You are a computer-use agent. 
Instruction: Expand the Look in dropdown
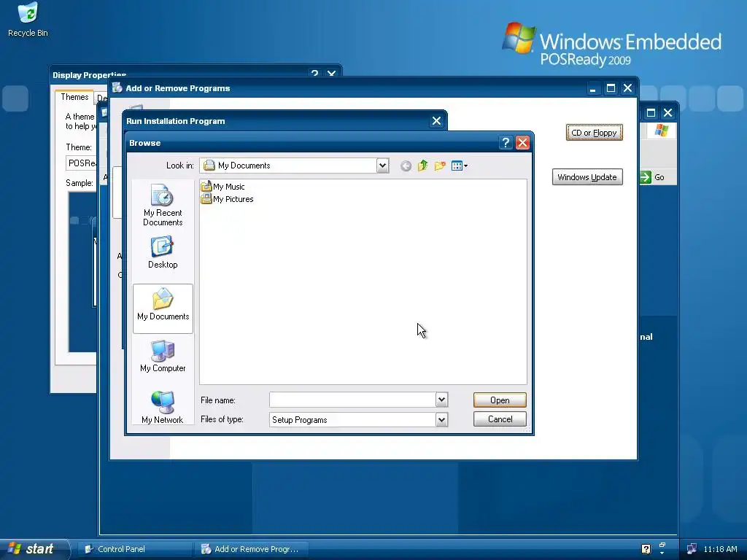coord(382,166)
